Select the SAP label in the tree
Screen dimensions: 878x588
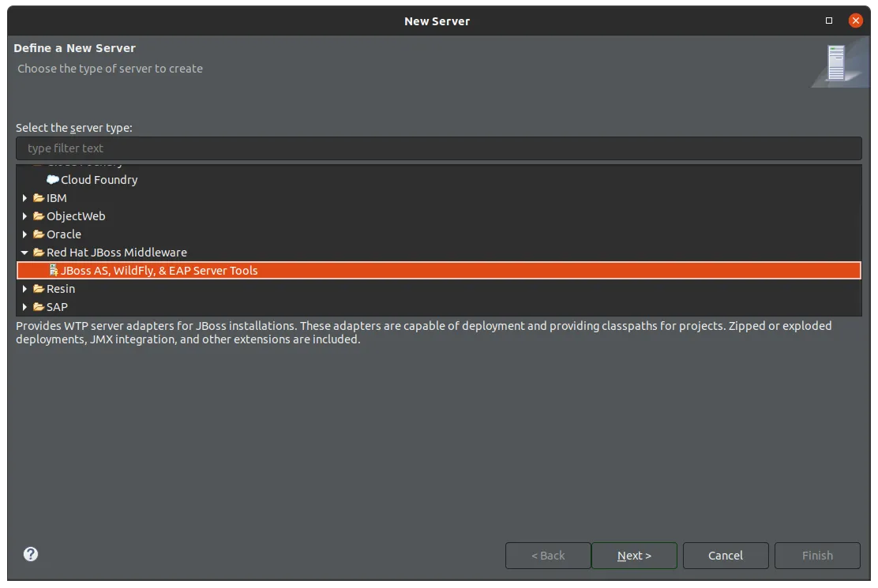[x=57, y=306]
